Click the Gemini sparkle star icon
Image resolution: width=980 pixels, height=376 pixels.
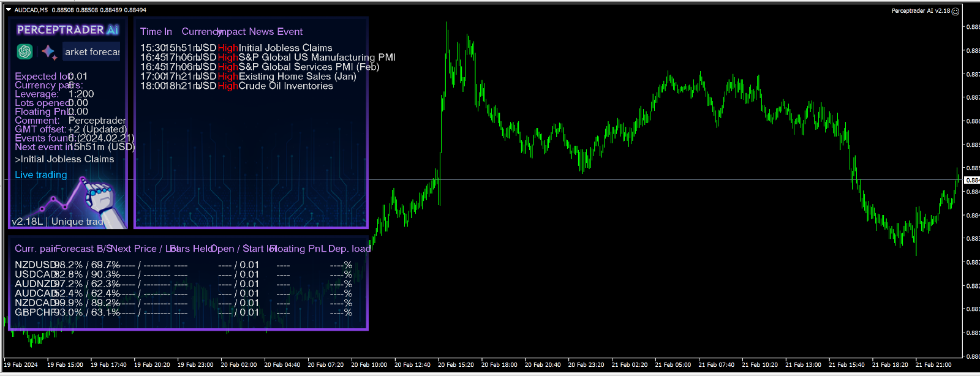tap(48, 52)
